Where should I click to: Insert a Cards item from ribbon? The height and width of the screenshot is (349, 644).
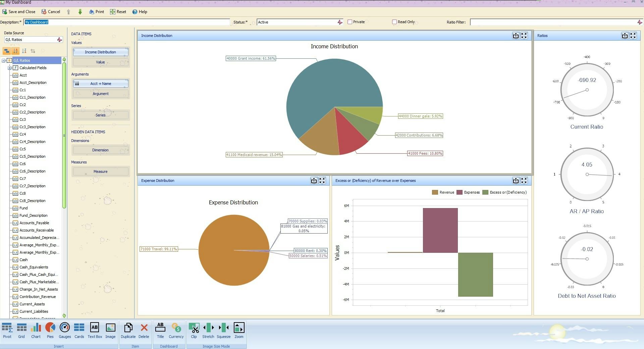click(x=79, y=331)
